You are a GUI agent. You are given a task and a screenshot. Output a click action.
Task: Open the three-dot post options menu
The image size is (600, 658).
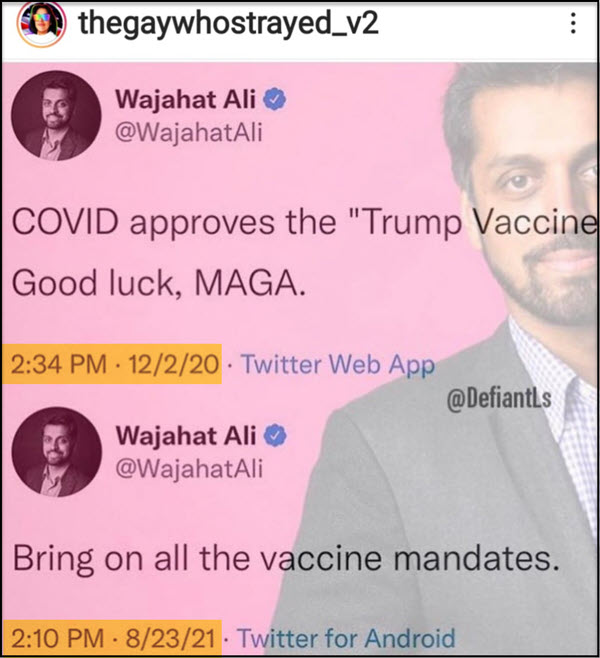click(x=573, y=23)
